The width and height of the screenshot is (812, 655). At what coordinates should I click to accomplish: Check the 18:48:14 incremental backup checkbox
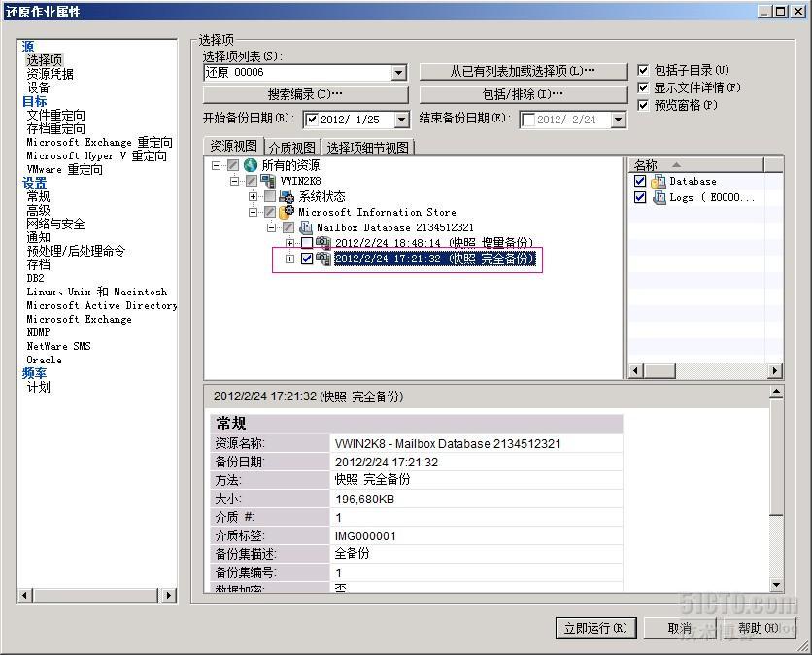pos(307,243)
